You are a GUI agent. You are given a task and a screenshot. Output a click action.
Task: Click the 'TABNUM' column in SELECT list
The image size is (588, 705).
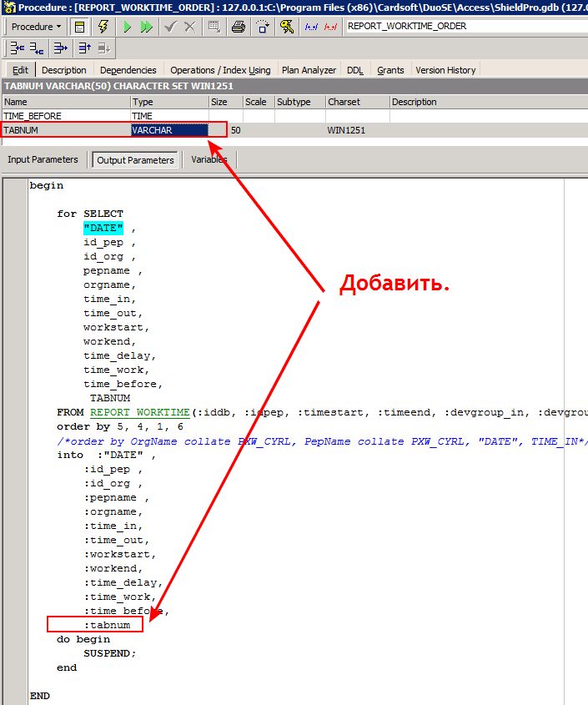click(110, 398)
